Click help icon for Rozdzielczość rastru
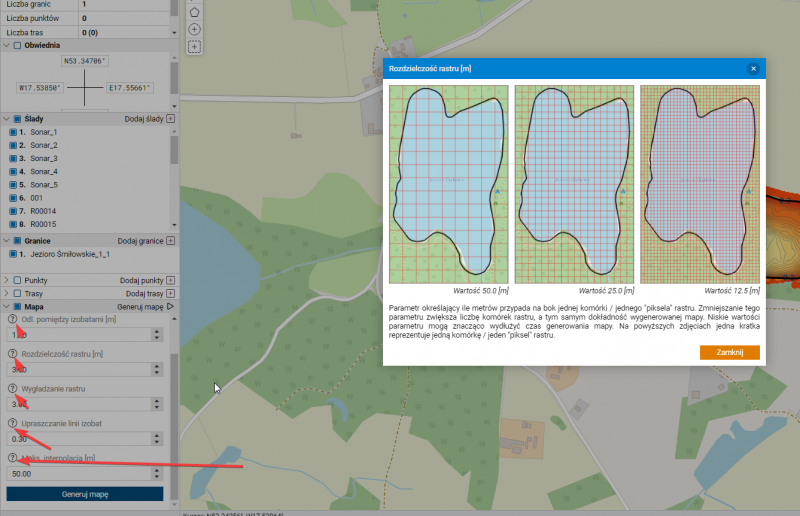The height and width of the screenshot is (516, 800). coord(12,354)
